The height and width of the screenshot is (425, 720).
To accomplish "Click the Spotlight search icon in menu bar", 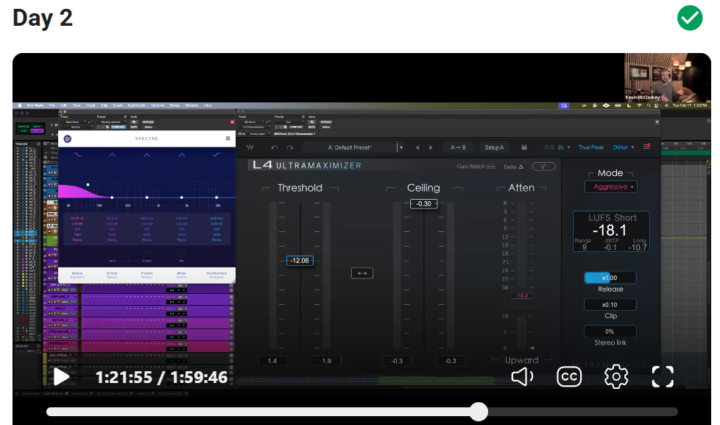I will [648, 106].
